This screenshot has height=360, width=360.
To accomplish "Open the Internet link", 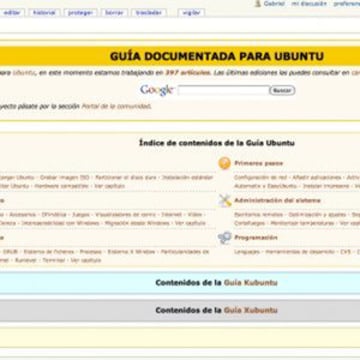I will (172, 215).
